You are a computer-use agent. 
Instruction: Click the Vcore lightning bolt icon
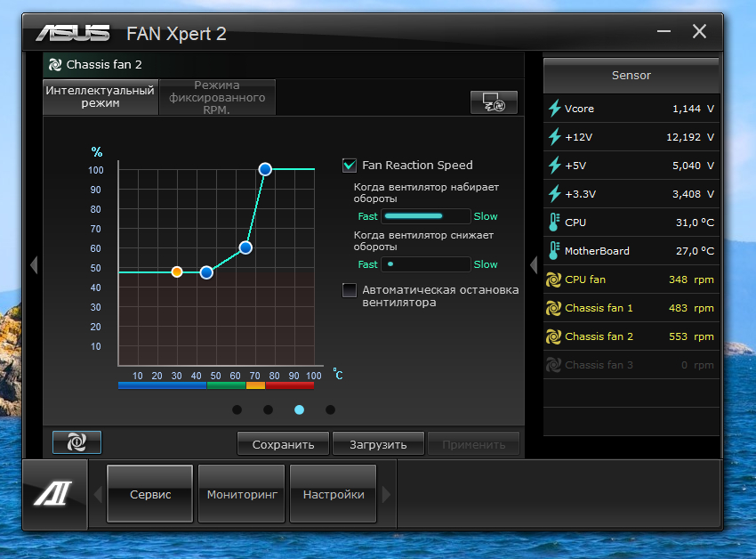click(x=554, y=108)
